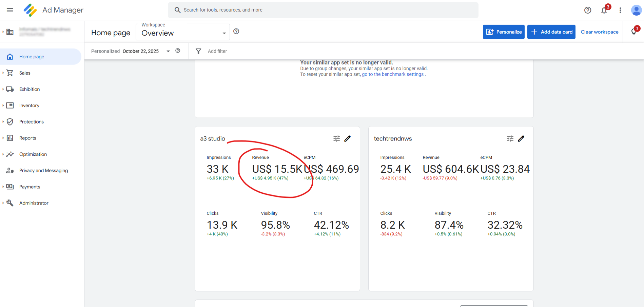Click the Protections shield icon
Image resolution: width=644 pixels, height=307 pixels.
[10, 122]
